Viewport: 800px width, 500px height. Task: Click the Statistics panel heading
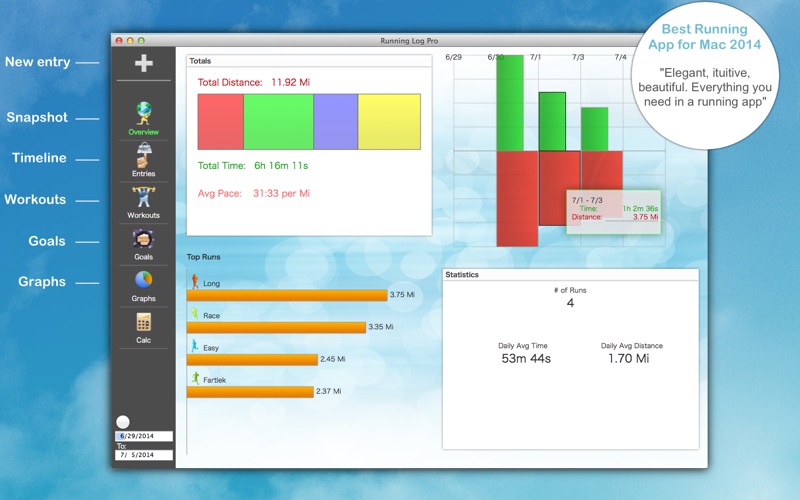462,274
